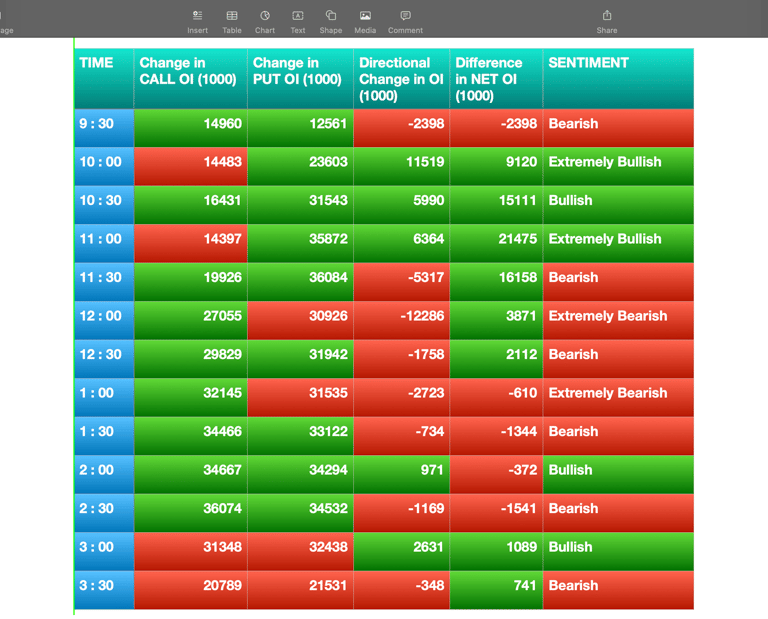Select call OI cell 14483

click(x=191, y=167)
